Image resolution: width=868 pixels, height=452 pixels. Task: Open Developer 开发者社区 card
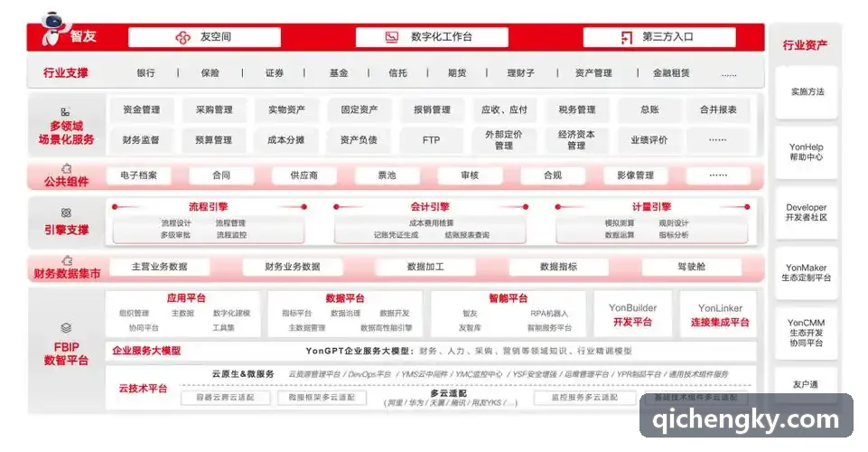[806, 212]
